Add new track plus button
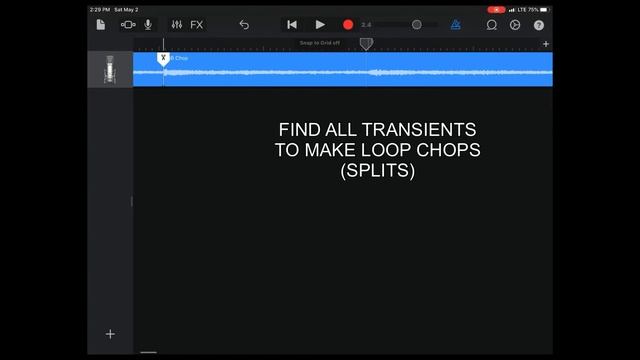640x360 pixels. pos(110,334)
